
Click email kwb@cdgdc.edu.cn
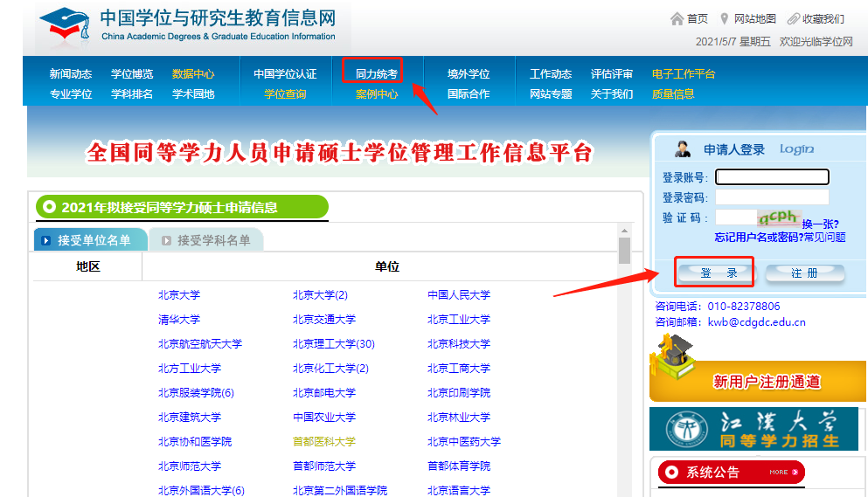(757, 322)
